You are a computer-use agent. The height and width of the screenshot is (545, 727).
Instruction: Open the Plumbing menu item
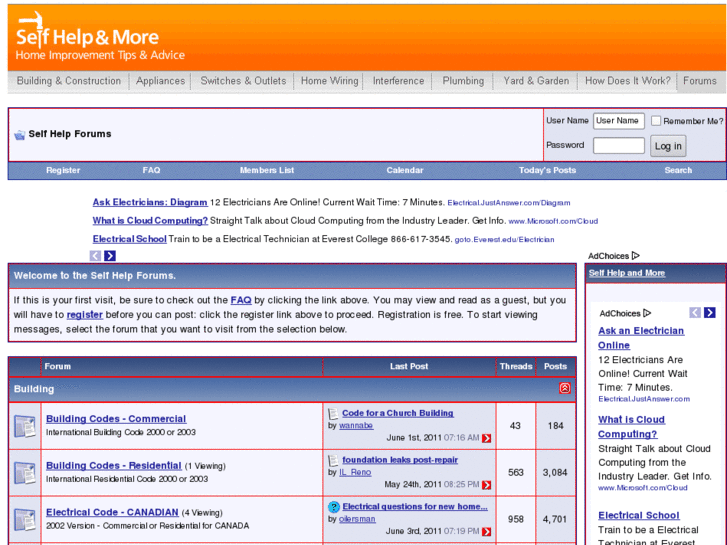point(463,81)
